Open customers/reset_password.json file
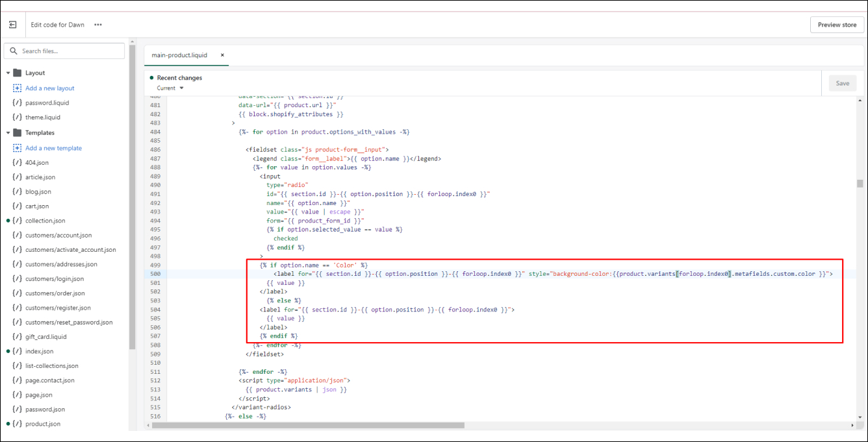This screenshot has width=868, height=442. point(69,323)
